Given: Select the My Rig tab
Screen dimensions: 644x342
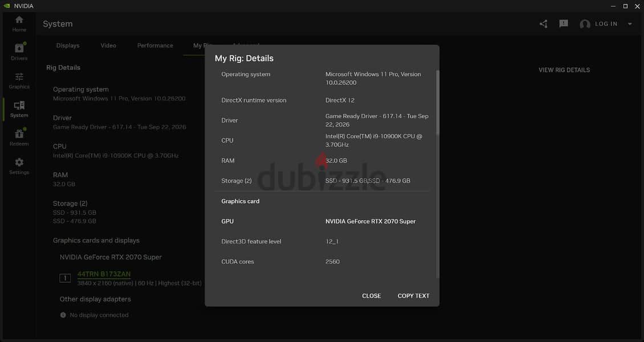Looking at the screenshot, I should click(199, 46).
